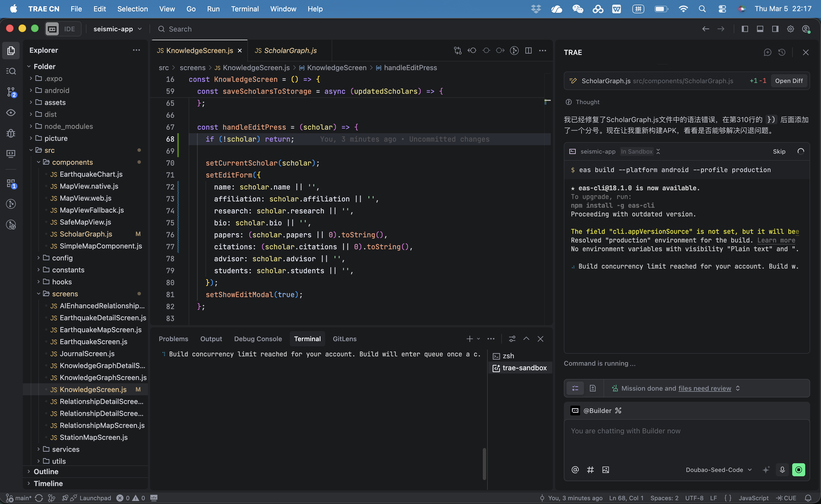
Task: Toggle the primary side bar layout
Action: [x=745, y=29]
